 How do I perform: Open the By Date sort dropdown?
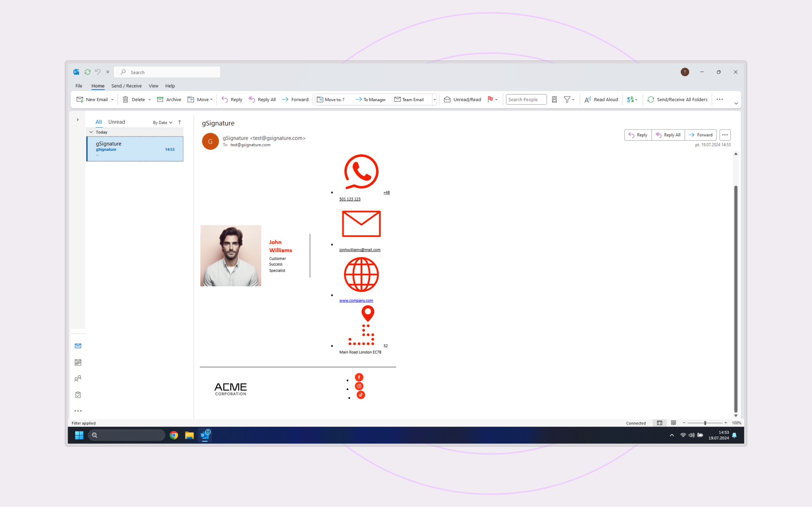coord(162,123)
